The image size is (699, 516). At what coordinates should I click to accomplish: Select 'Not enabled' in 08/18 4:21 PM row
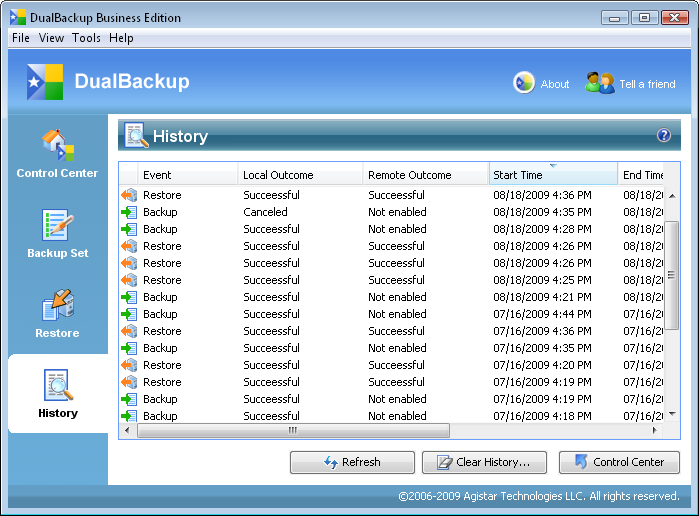pos(397,297)
